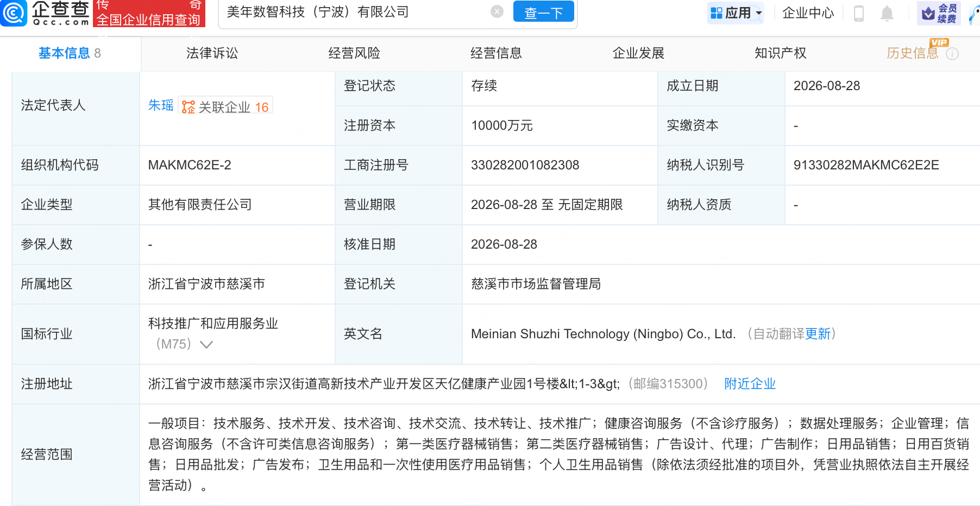The image size is (980, 506).
Task: Click the 查一下 search button
Action: [543, 12]
